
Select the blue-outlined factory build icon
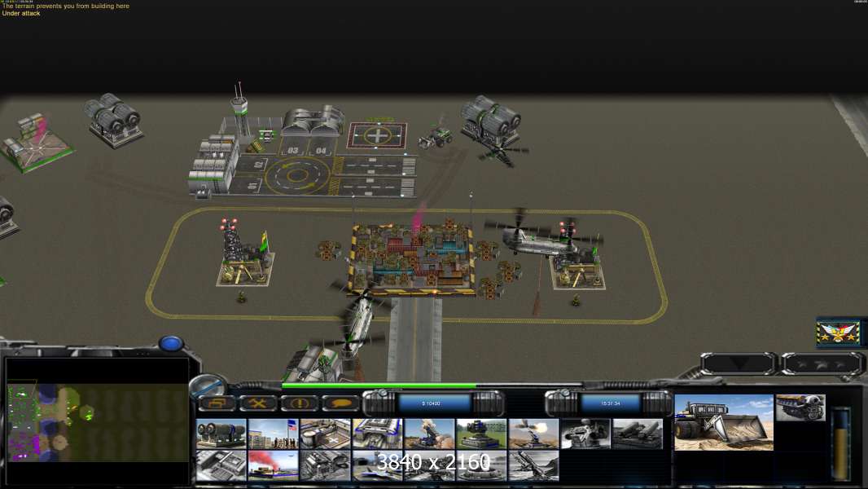[x=377, y=433]
